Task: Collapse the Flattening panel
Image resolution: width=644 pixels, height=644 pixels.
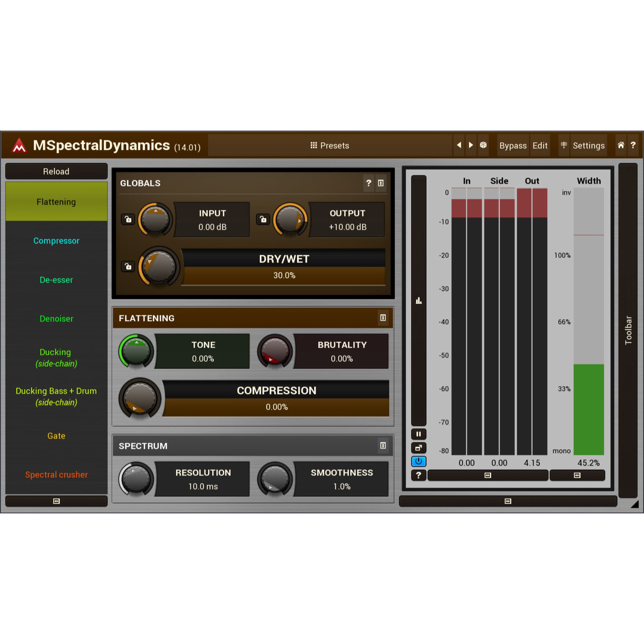Action: (383, 318)
